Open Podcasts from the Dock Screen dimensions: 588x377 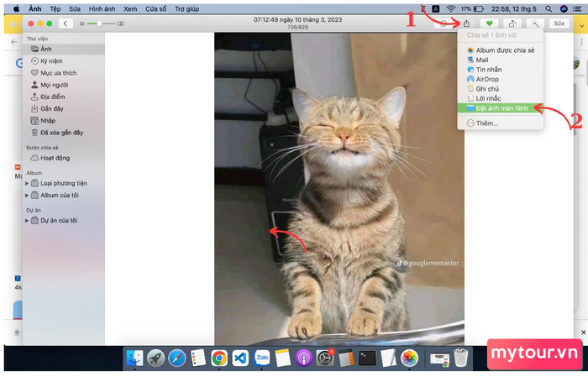point(304,359)
